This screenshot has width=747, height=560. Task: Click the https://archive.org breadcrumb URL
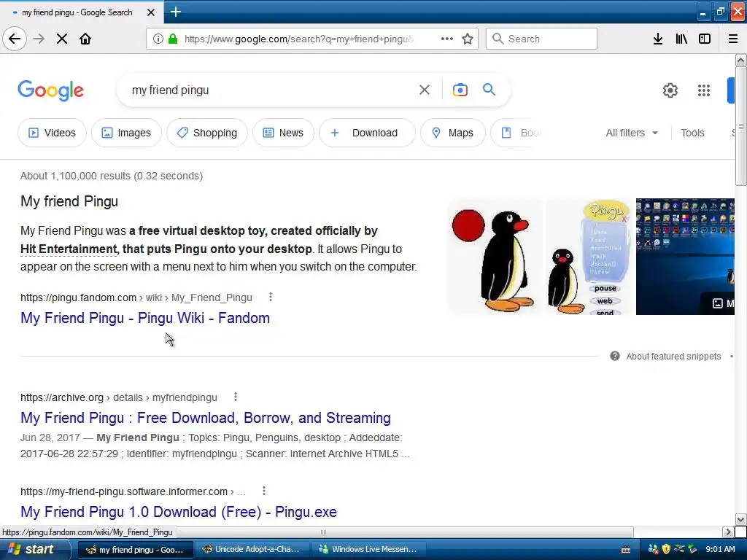click(62, 397)
